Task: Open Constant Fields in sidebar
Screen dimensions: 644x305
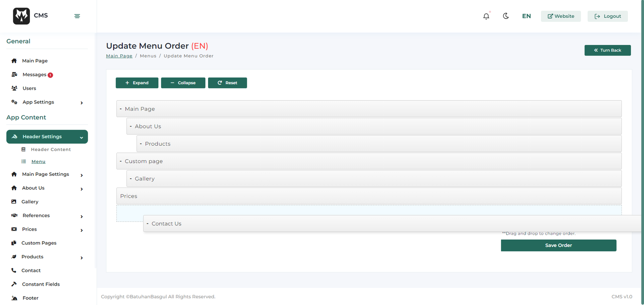Action: (41, 284)
